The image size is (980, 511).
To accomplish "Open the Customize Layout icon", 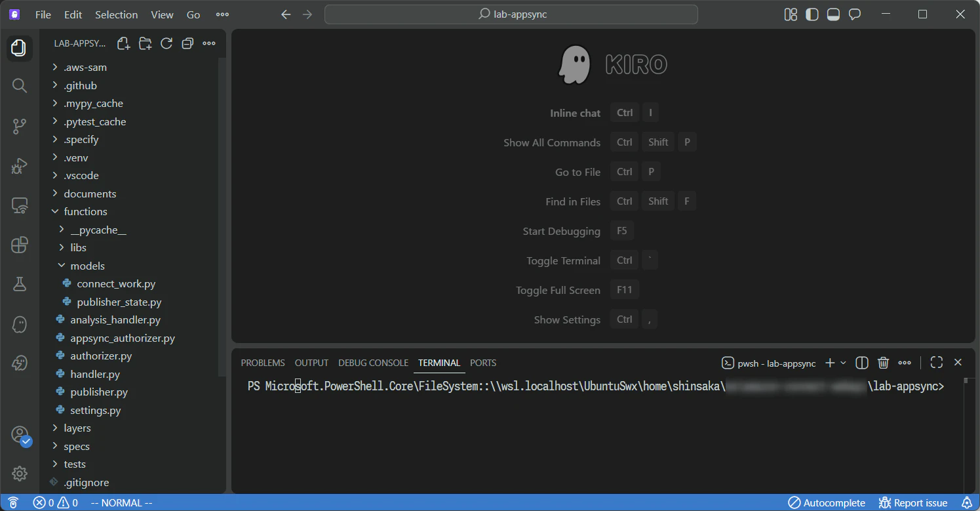I will pyautogui.click(x=791, y=14).
